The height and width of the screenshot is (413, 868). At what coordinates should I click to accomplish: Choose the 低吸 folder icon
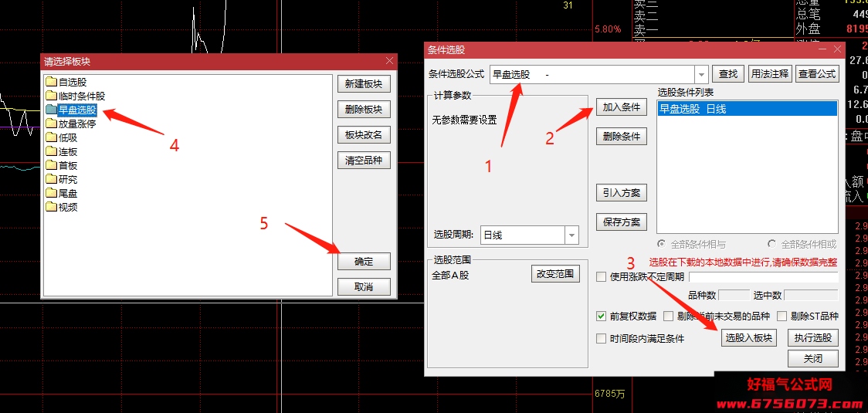click(x=52, y=137)
